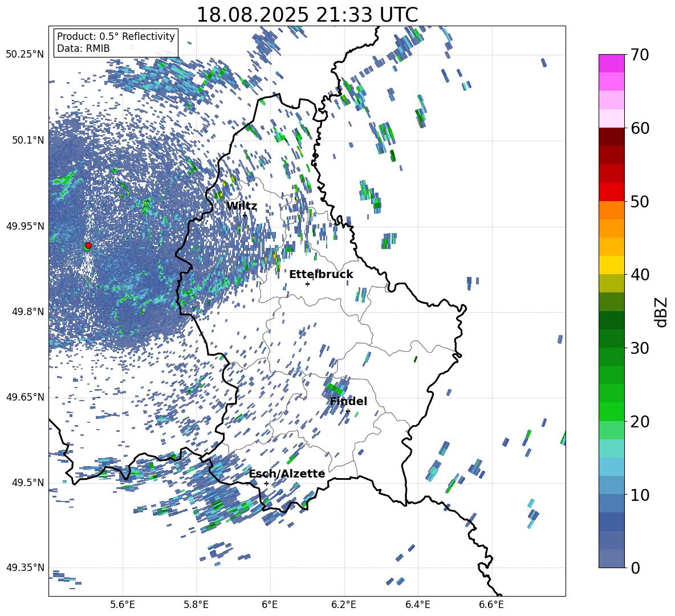Screen dimensions: 675x616
Task: Click the 50.25°N latitude label
Action: [25, 55]
